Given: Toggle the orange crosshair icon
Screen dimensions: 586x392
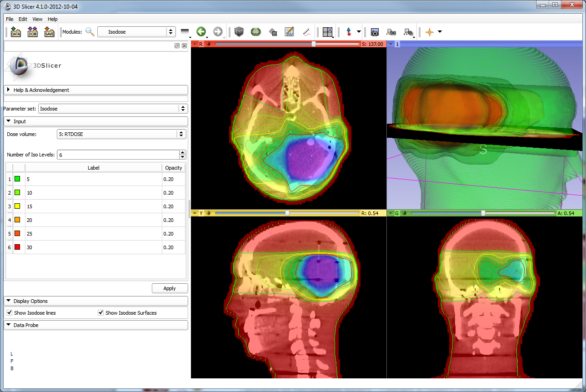Looking at the screenshot, I should point(429,32).
